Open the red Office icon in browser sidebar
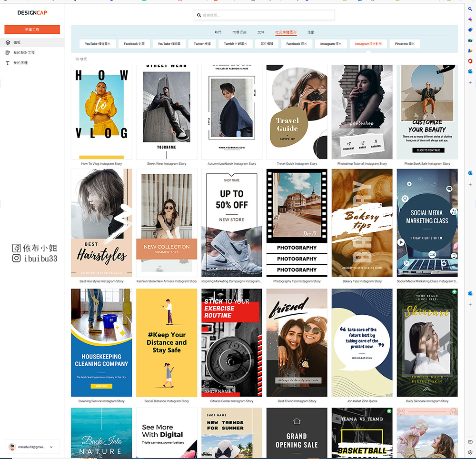This screenshot has height=459, width=476. tap(470, 61)
